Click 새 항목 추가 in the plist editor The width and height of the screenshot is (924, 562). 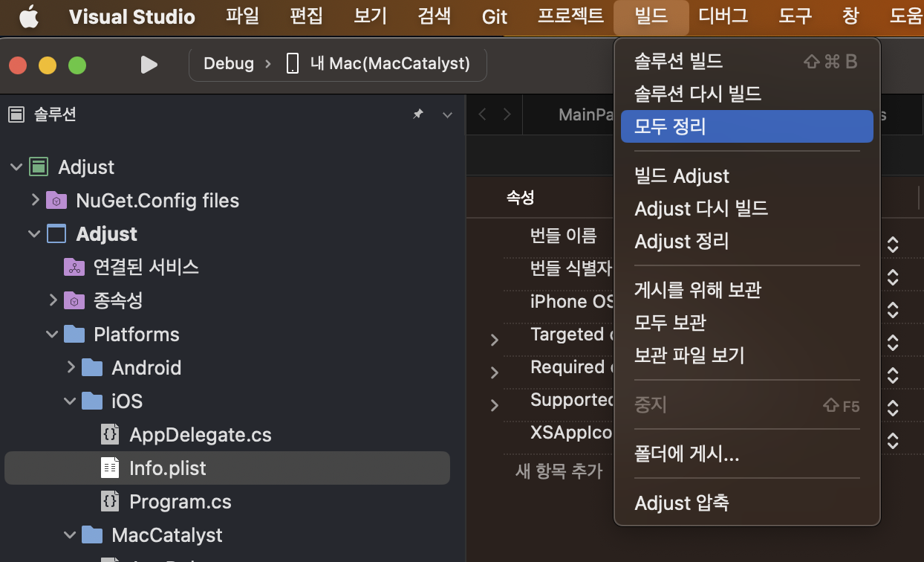coord(559,471)
